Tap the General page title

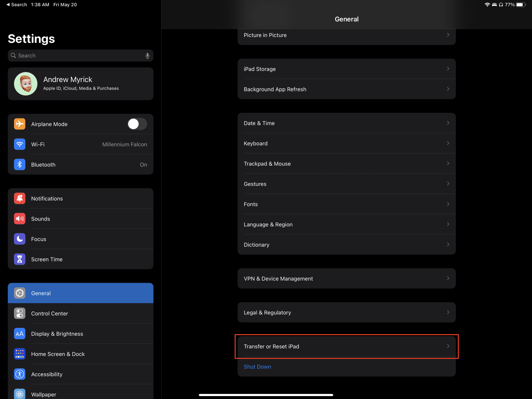point(347,19)
